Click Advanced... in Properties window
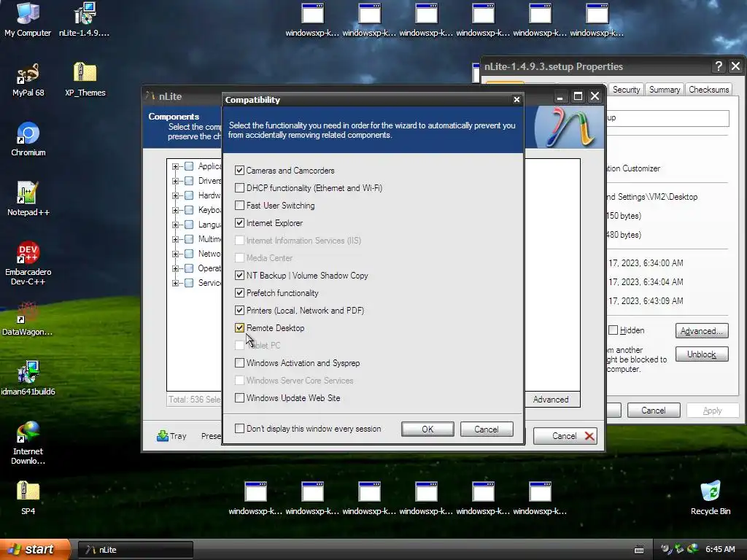The image size is (747, 560). [x=702, y=331]
